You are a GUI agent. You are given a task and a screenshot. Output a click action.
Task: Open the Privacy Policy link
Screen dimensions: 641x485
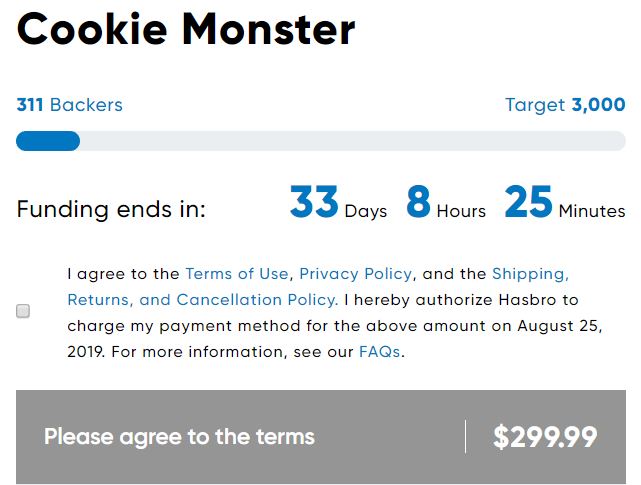(355, 273)
